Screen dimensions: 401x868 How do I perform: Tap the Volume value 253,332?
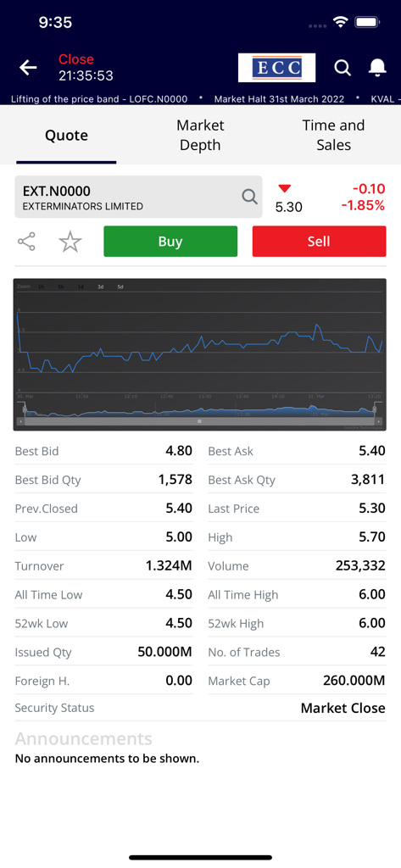click(360, 565)
